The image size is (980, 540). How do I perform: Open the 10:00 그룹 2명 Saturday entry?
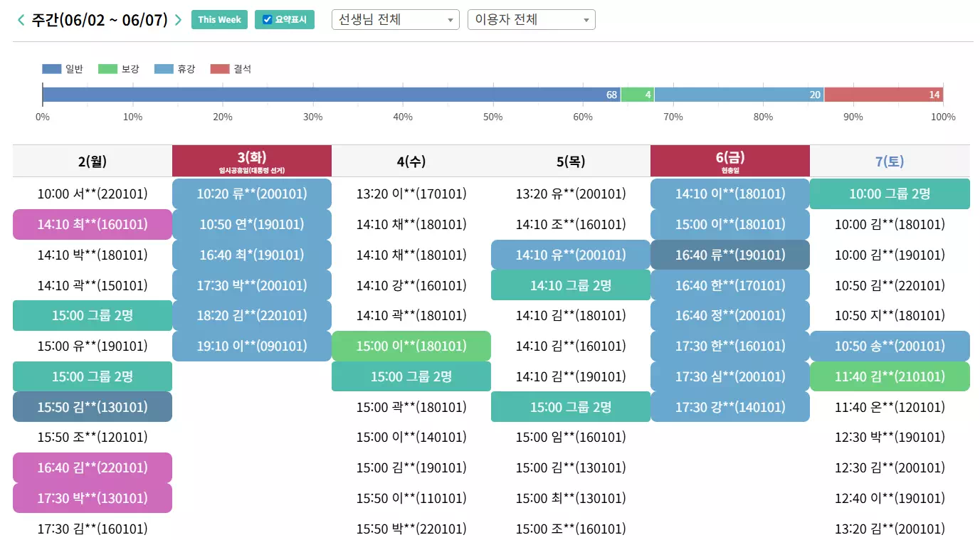tap(889, 194)
